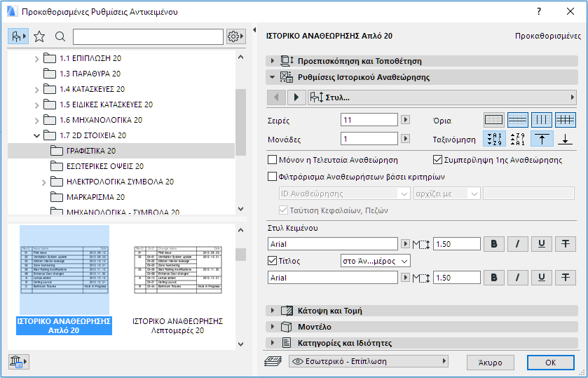The width and height of the screenshot is (588, 378).
Task: Uncheck Συμπερίληψη 1ης Αναθεώρησης
Action: pos(437,160)
